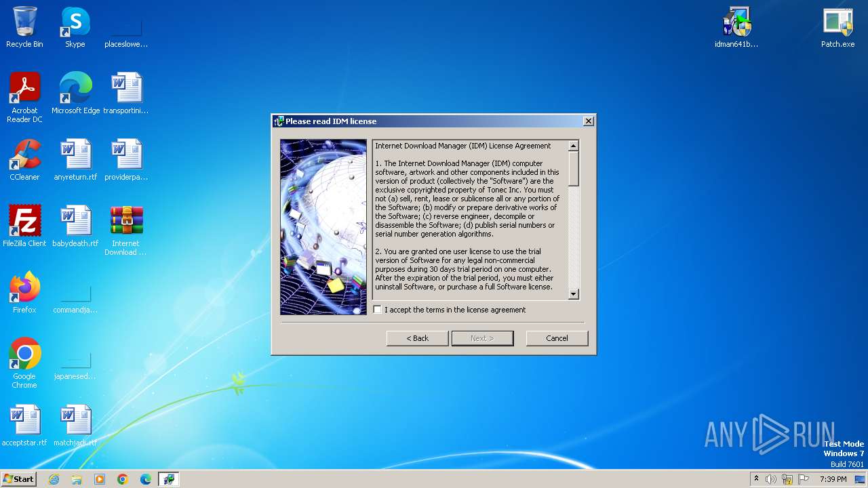The width and height of the screenshot is (868, 488).
Task: Select the Google Chrome desktop shortcut
Action: (x=24, y=363)
